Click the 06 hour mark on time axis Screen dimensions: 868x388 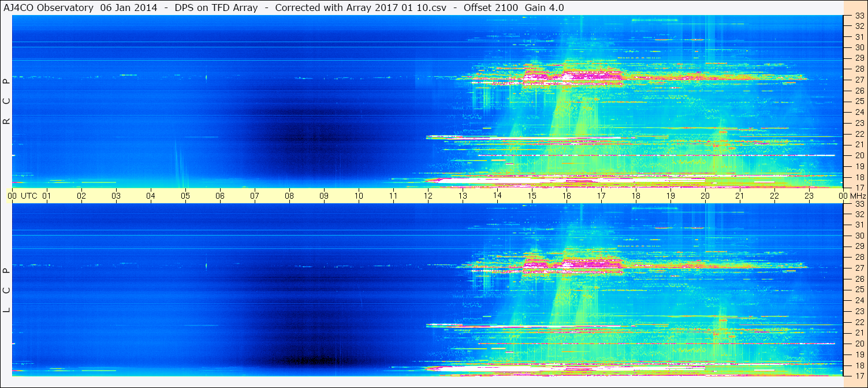[220, 196]
